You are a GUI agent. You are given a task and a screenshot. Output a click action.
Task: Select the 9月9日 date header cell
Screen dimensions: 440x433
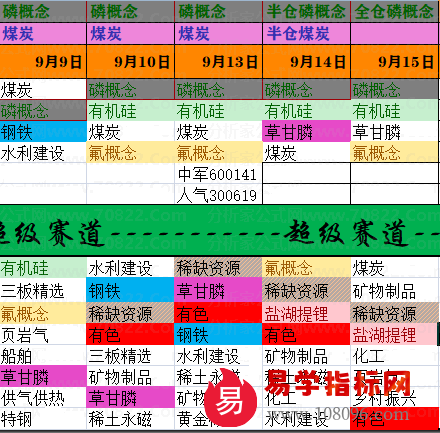43,62
